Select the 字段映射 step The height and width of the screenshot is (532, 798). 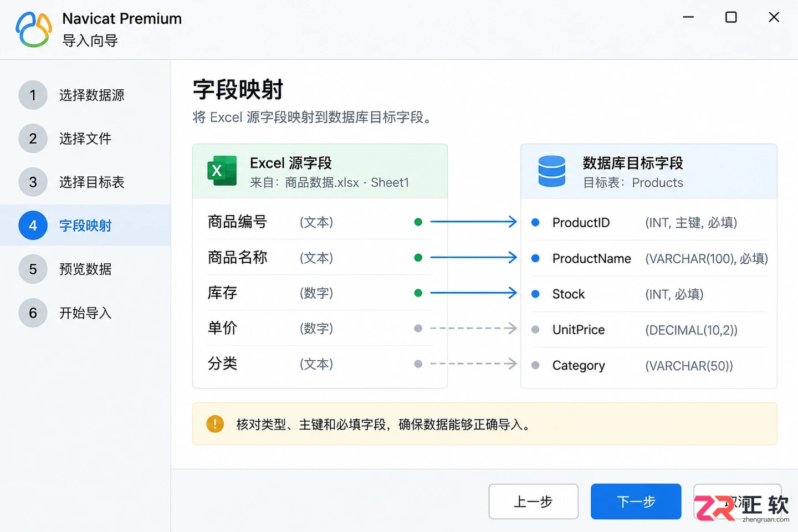pos(85,226)
